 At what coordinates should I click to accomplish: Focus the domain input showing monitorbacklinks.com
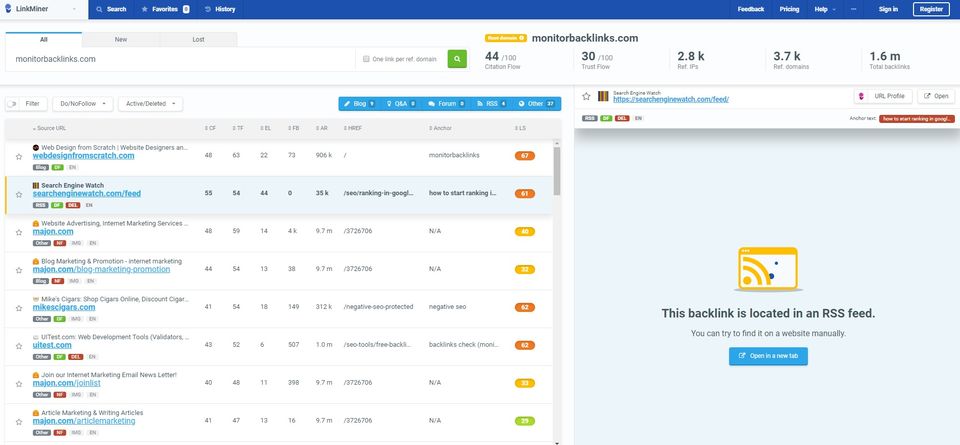click(181, 59)
